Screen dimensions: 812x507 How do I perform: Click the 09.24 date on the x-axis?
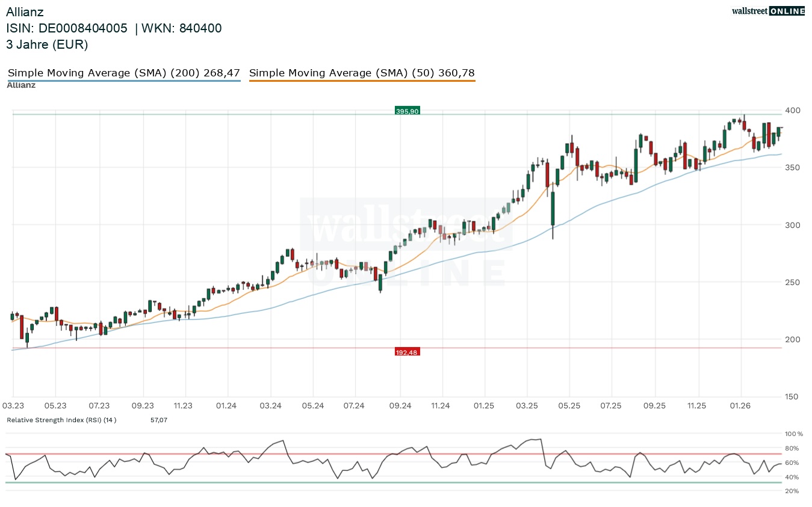coord(400,406)
